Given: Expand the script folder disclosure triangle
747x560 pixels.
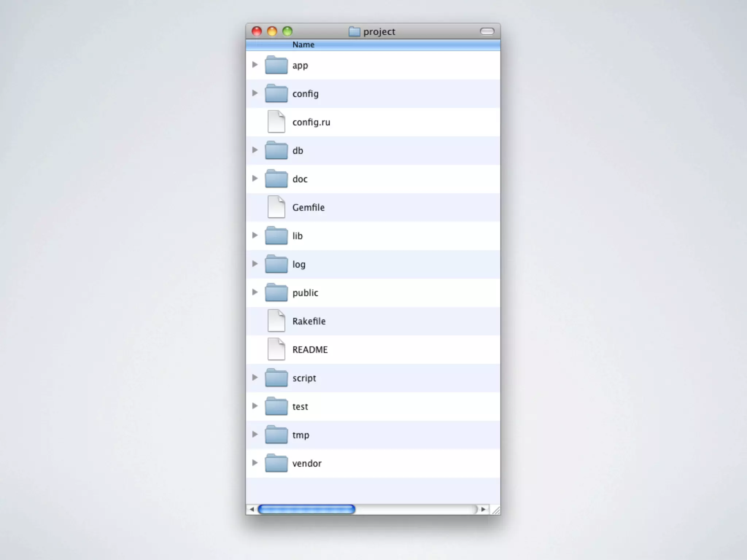Looking at the screenshot, I should tap(255, 378).
